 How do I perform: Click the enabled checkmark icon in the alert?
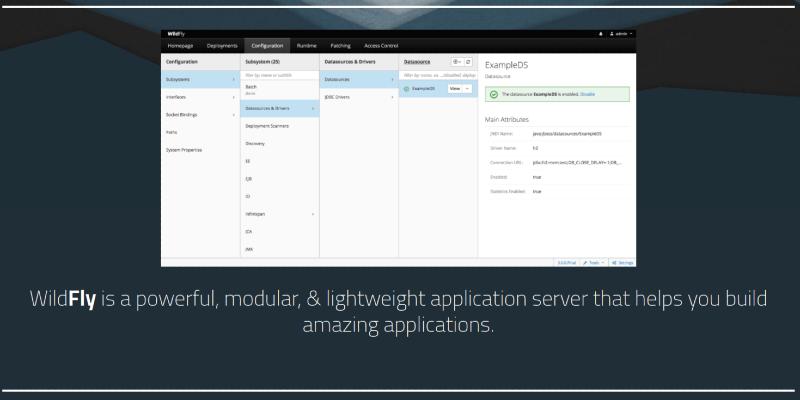(494, 94)
